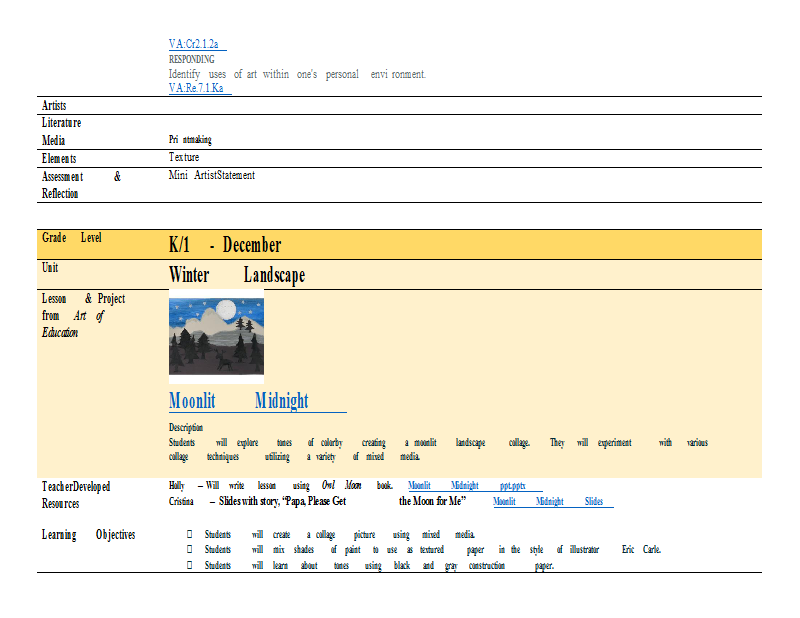This screenshot has width=800, height=618.
Task: Select the 'Unit' row label
Action: pos(50,267)
